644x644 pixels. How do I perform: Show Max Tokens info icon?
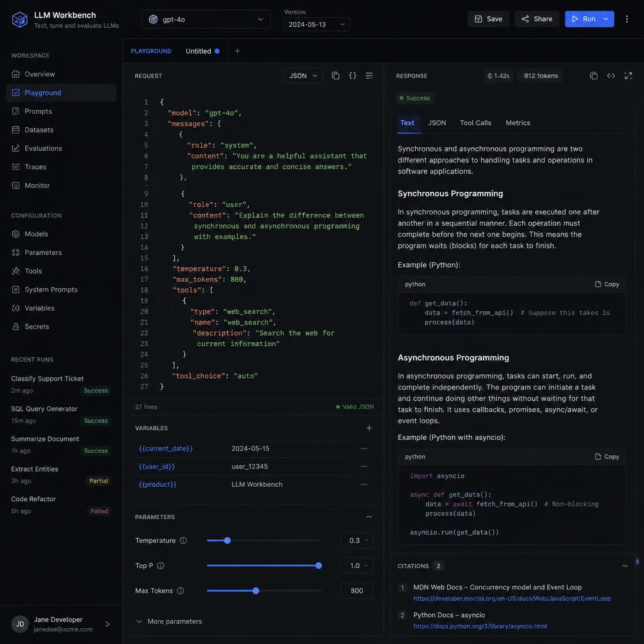[180, 591]
